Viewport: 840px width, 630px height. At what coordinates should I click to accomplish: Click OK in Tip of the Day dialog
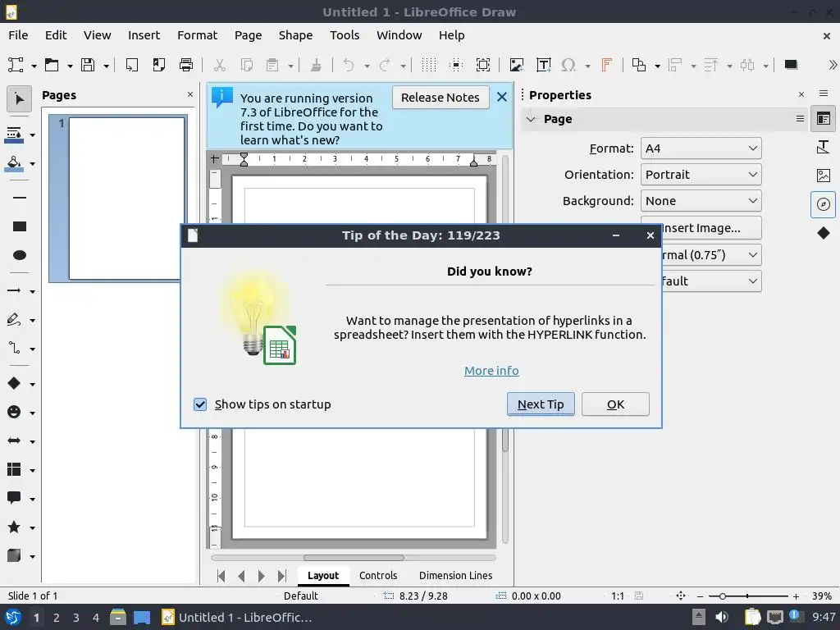pos(615,404)
